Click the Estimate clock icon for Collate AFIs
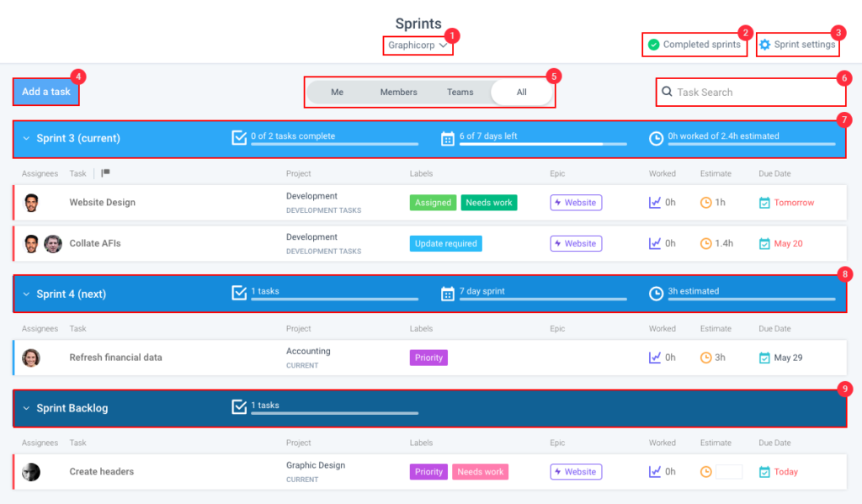 706,244
